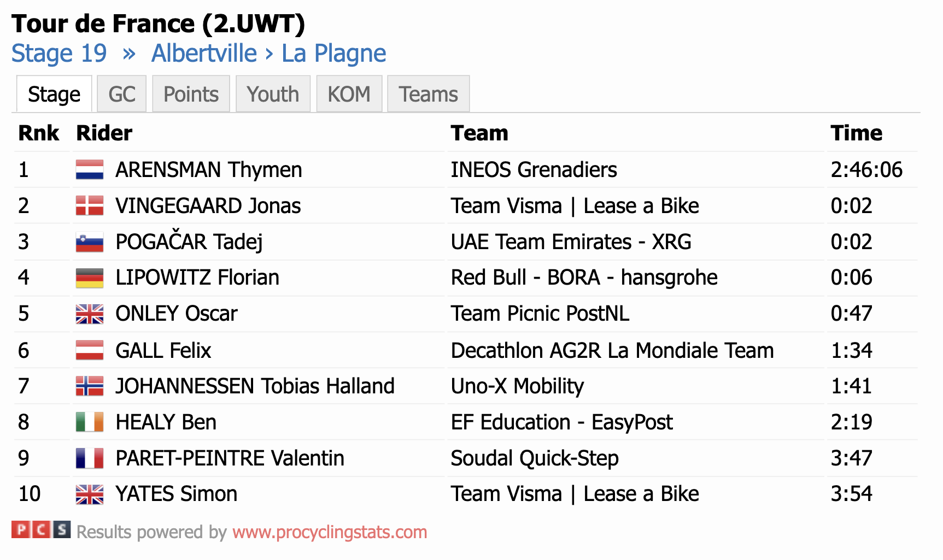Image resolution: width=943 pixels, height=560 pixels.
Task: Show the KOM tab
Action: (349, 94)
